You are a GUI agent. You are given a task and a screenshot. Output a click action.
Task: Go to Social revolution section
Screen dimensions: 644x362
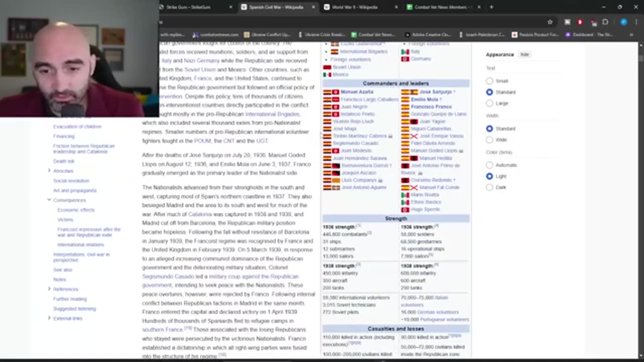(71, 181)
